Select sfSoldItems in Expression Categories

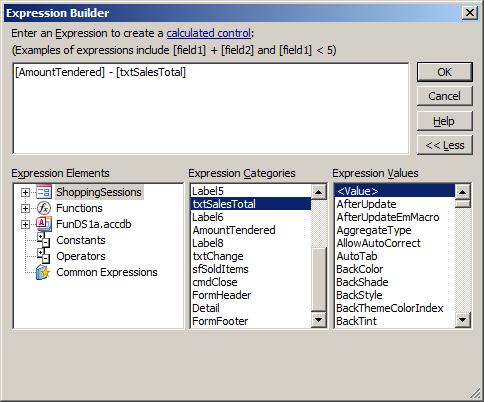tap(251, 269)
